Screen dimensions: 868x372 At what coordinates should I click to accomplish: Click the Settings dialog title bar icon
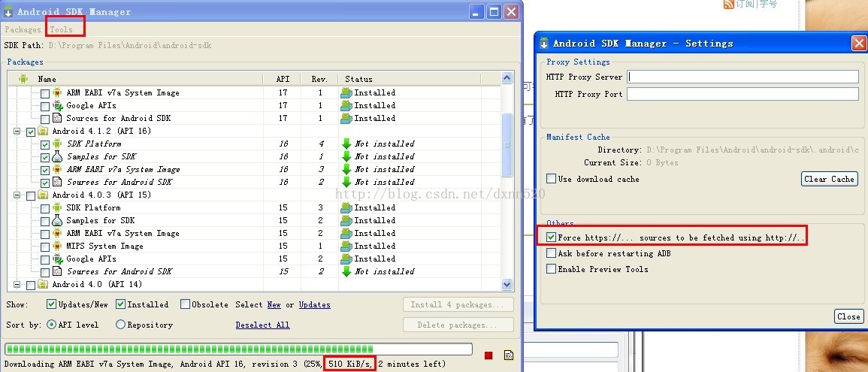click(544, 43)
